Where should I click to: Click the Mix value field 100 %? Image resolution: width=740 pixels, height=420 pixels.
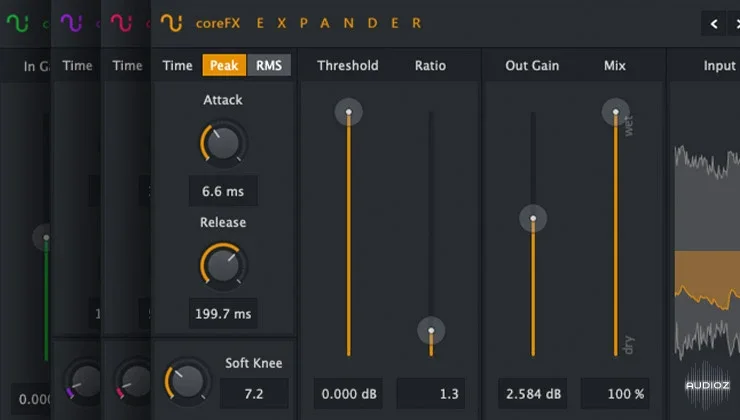(x=615, y=394)
